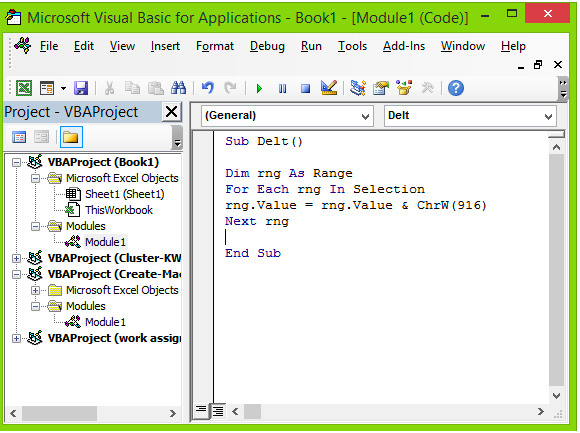This screenshot has width=580, height=433.
Task: Click the code pane vertical scrollbar down arrow
Action: 556,396
